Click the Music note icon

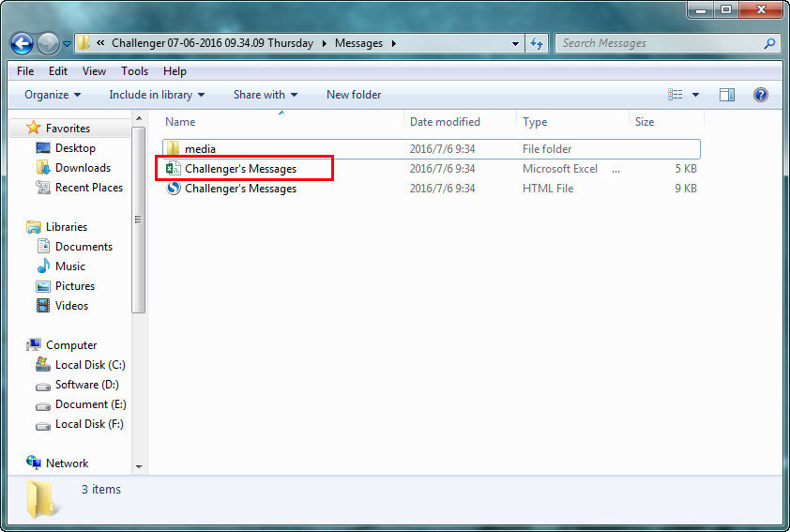pos(43,266)
